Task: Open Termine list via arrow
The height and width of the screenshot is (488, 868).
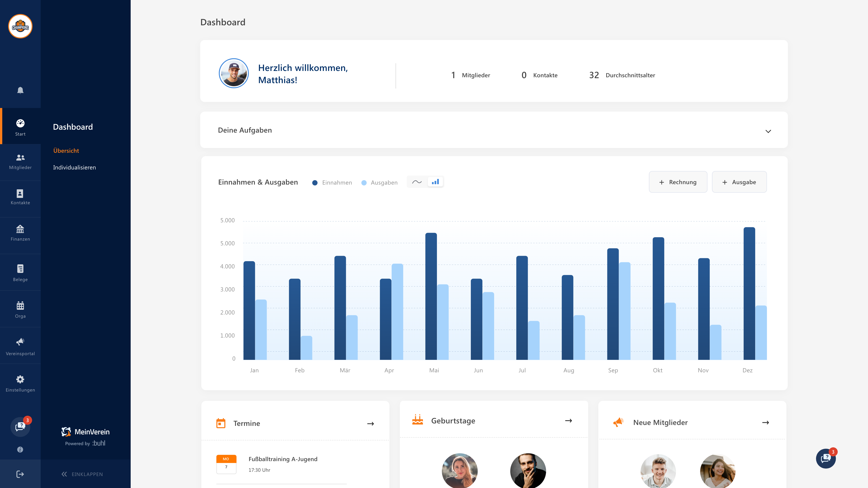Action: pyautogui.click(x=370, y=424)
